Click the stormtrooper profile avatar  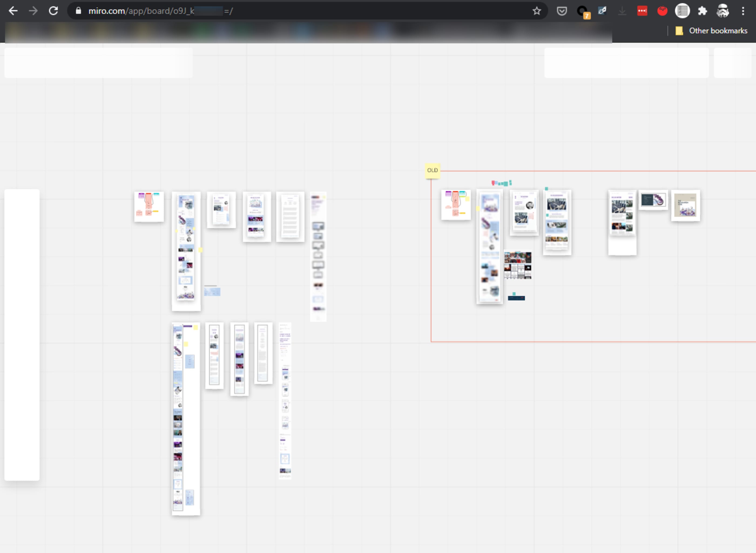pyautogui.click(x=723, y=11)
